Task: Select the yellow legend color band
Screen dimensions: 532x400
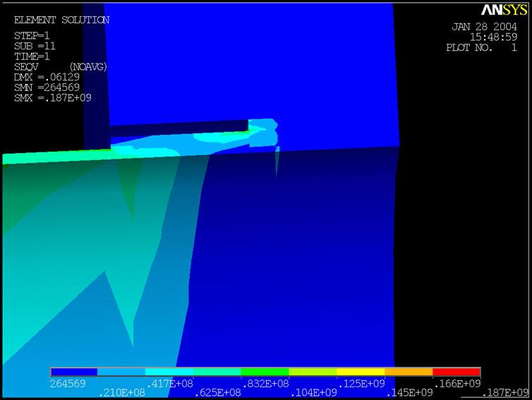Action: point(360,371)
